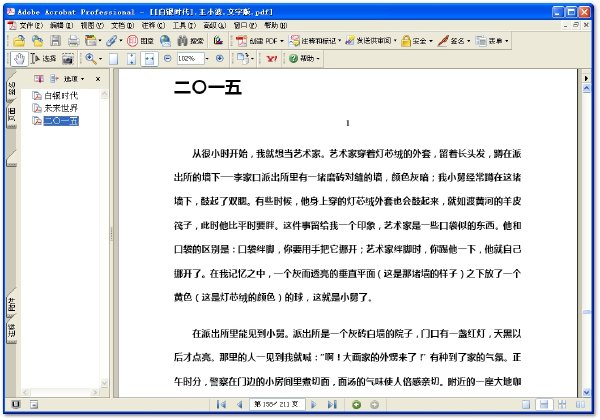Open the Send for Review 发送供审阅 dropdown
Viewport: 600px width, 420px height.
[371, 41]
